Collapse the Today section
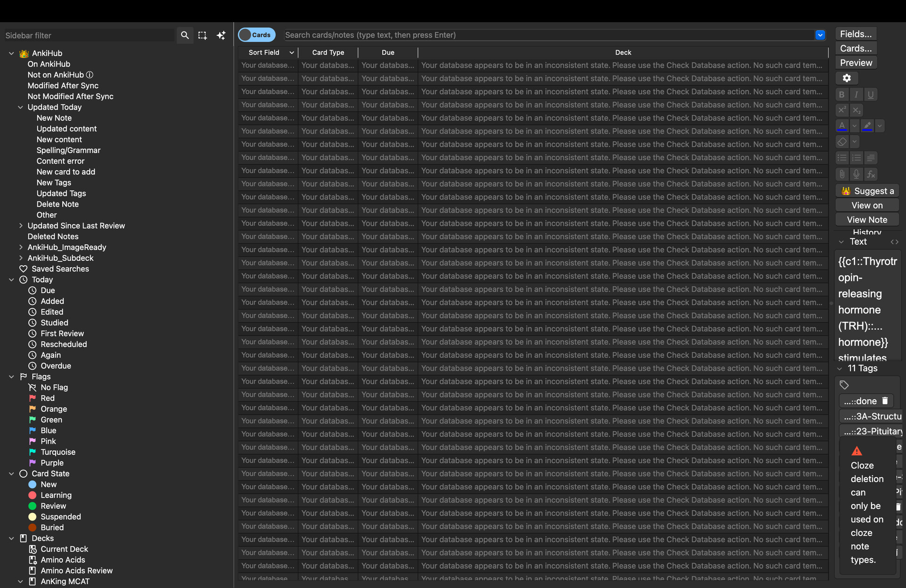This screenshot has width=906, height=588. pos(11,280)
